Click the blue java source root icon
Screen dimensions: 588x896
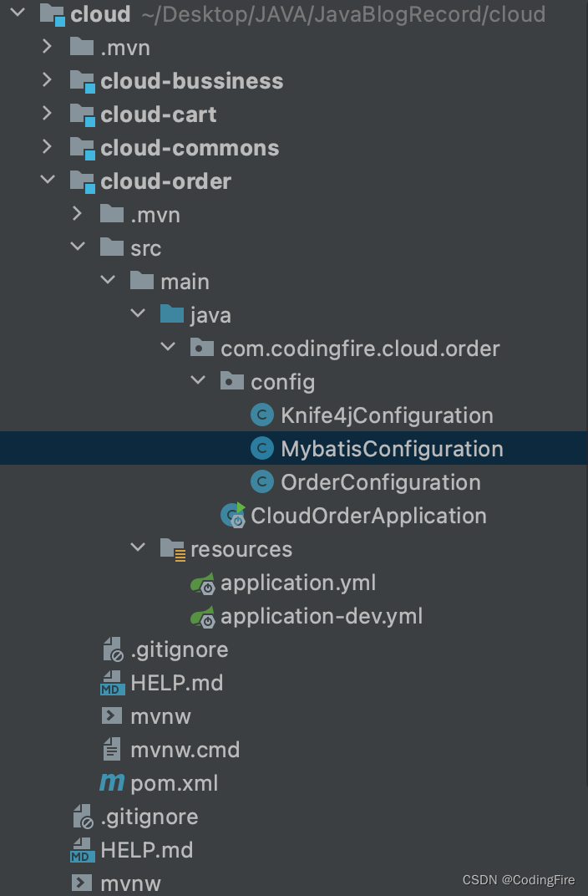[172, 314]
